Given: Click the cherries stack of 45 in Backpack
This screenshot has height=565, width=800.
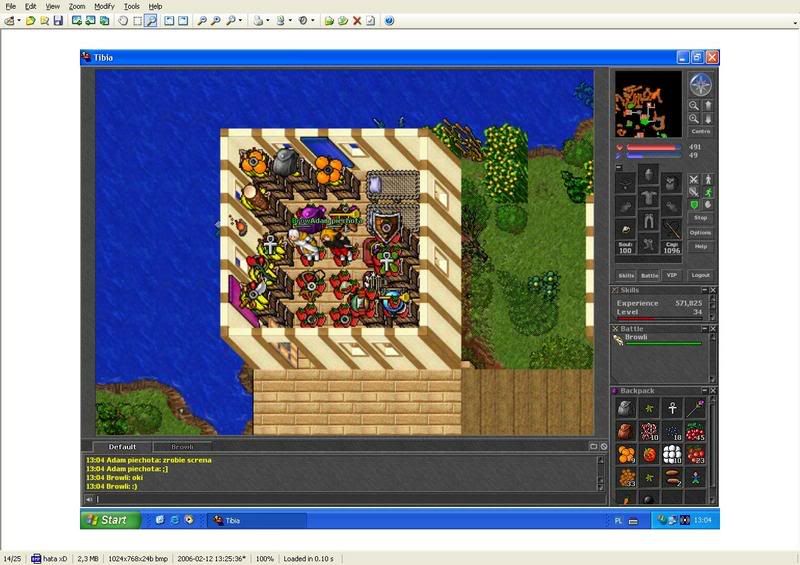Looking at the screenshot, I should tap(695, 431).
